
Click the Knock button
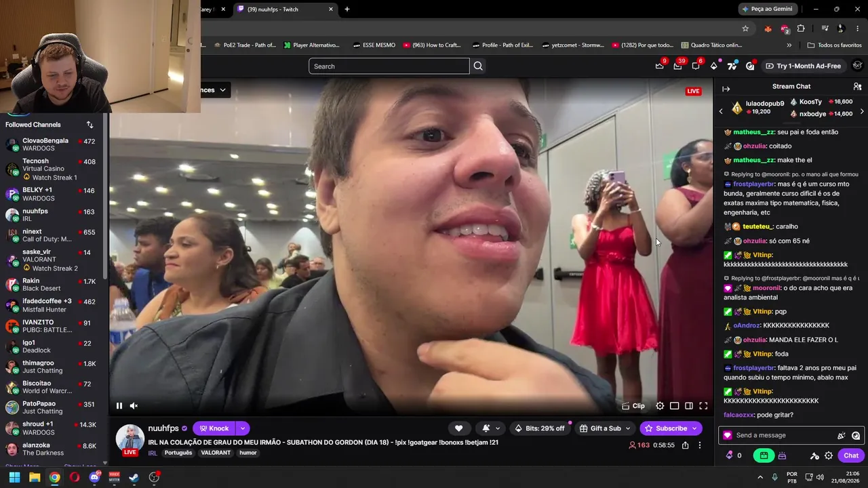tap(214, 428)
